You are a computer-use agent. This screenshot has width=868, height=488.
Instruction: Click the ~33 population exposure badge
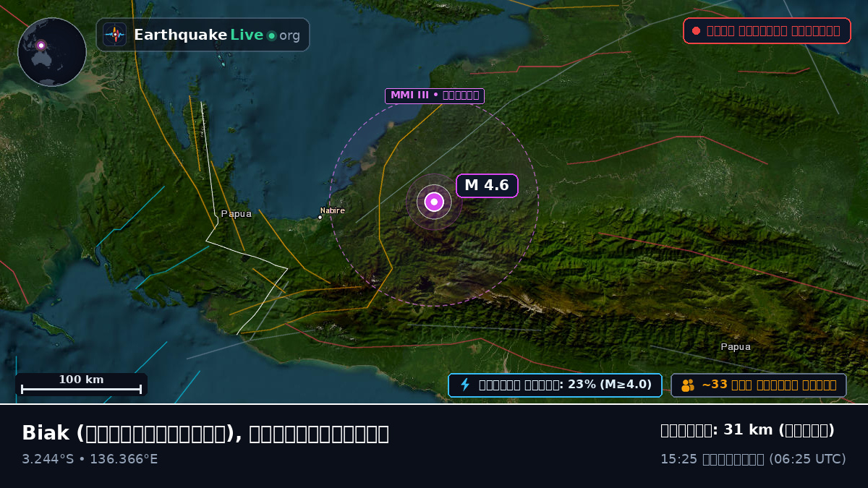(758, 385)
